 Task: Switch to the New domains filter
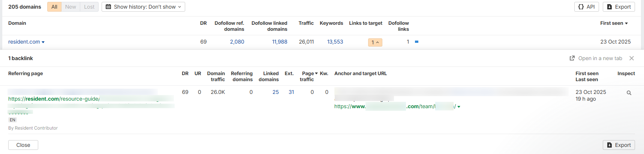pyautogui.click(x=70, y=7)
